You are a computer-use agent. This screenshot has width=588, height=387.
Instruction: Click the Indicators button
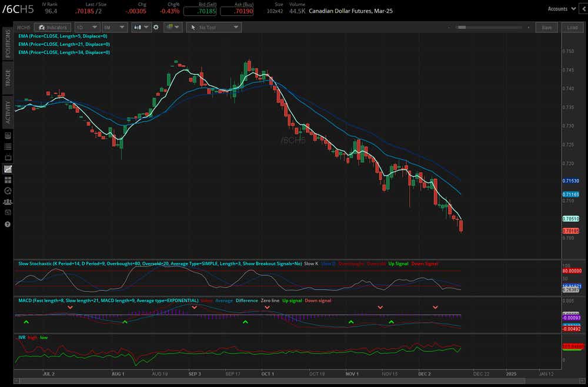click(x=53, y=27)
